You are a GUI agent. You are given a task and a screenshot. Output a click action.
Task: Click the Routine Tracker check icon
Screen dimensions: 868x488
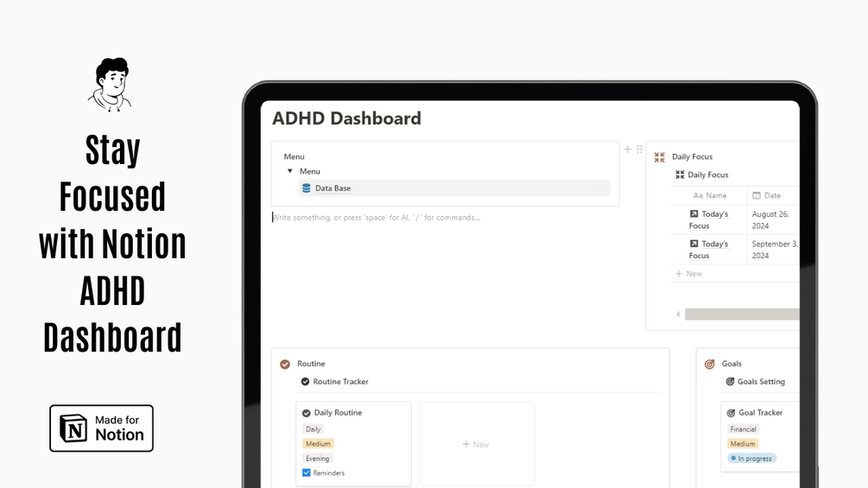coord(305,382)
